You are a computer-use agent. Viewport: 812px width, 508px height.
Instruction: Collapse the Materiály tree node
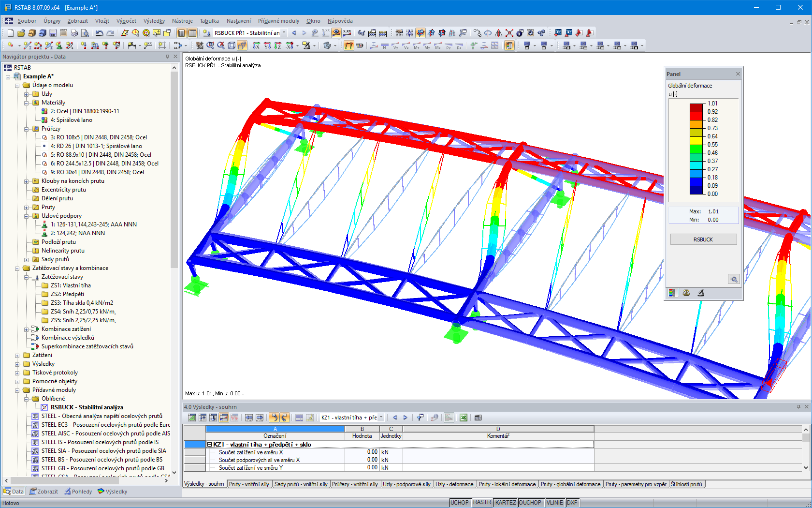[x=27, y=103]
